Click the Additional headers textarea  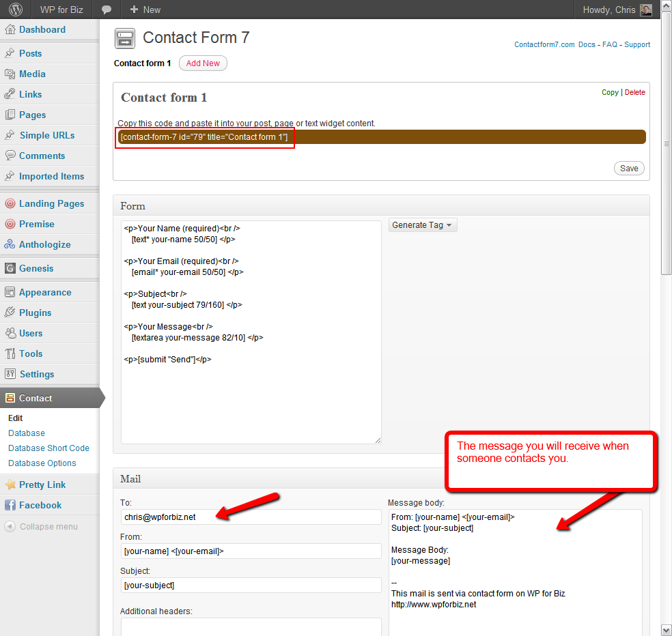[x=251, y=627]
